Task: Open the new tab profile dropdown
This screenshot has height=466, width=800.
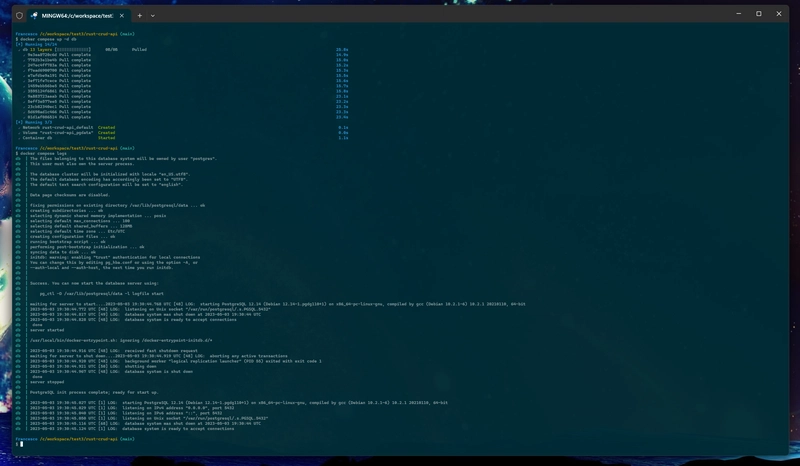Action: 153,15
